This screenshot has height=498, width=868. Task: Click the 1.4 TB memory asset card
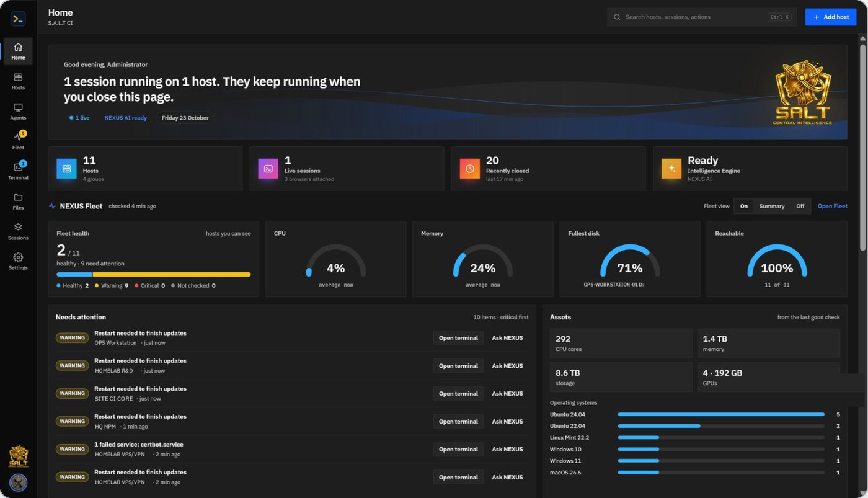pos(769,344)
